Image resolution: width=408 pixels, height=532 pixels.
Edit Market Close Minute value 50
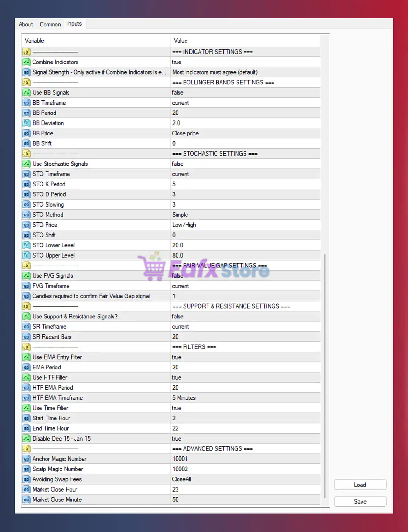tap(245, 500)
